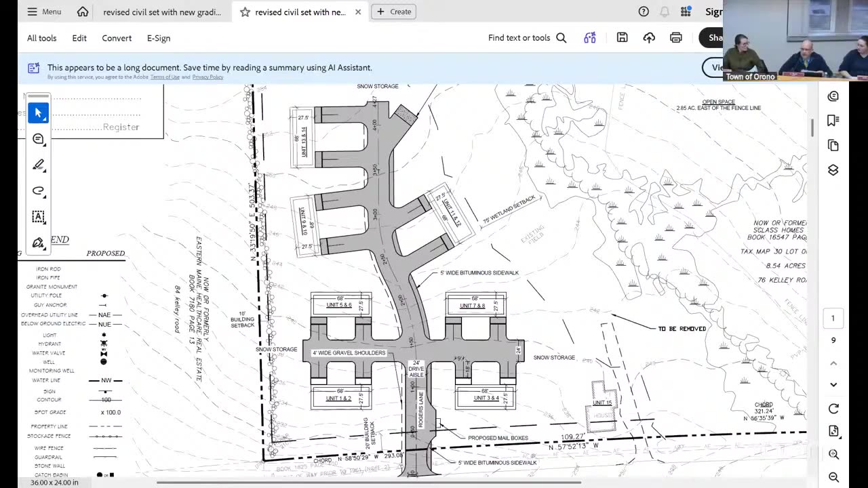Image resolution: width=868 pixels, height=488 pixels.
Task: Click the current page number box
Action: point(833,318)
